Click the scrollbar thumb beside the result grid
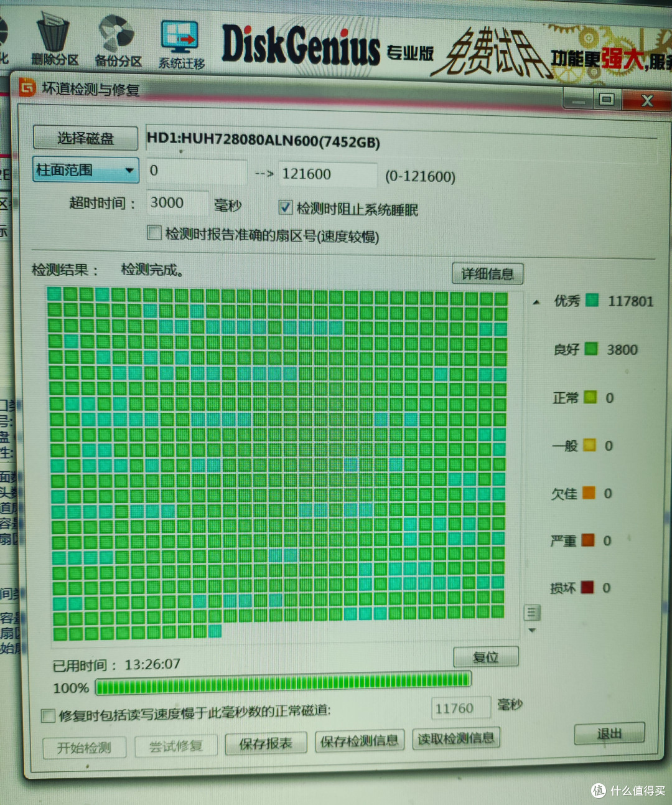Image resolution: width=672 pixels, height=805 pixels. tap(532, 613)
